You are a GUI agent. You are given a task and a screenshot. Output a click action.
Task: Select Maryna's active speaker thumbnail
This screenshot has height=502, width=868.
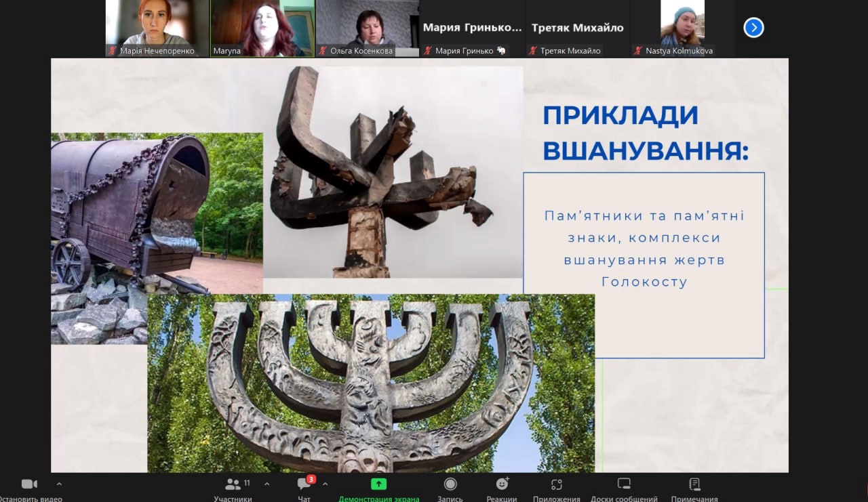click(262, 28)
